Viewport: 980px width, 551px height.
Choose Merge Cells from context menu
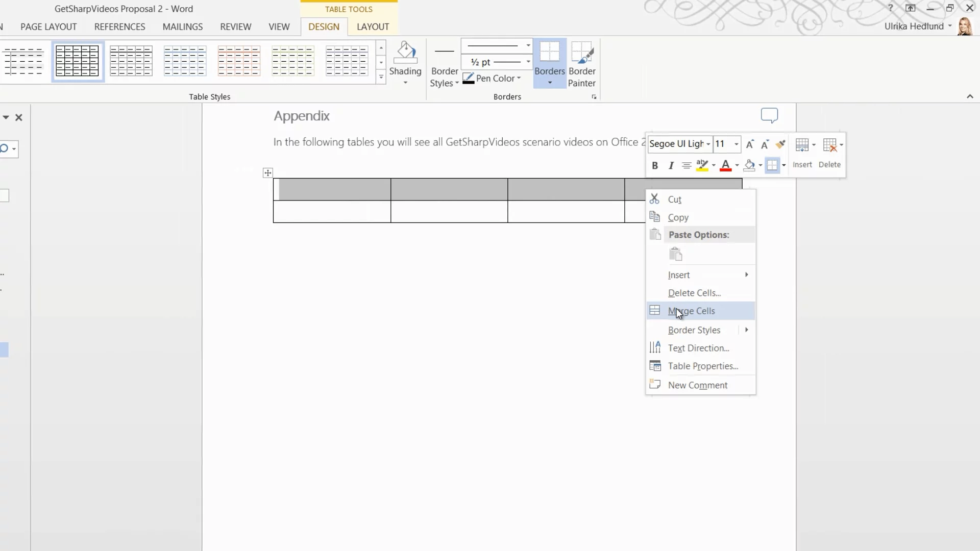click(x=691, y=311)
